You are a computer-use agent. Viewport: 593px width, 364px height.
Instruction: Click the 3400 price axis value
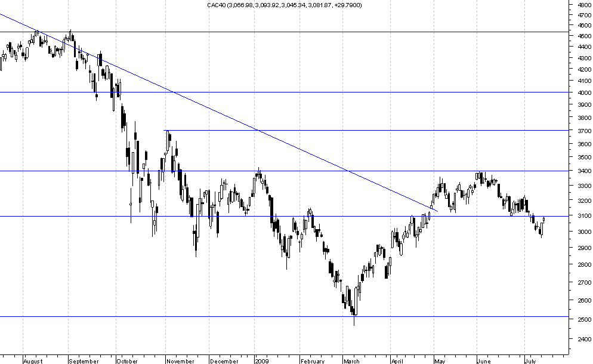584,171
